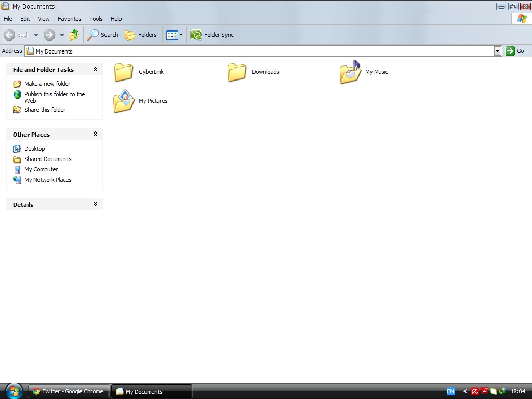This screenshot has width=532, height=399.
Task: Click the Share this folder icon
Action: pyautogui.click(x=17, y=110)
